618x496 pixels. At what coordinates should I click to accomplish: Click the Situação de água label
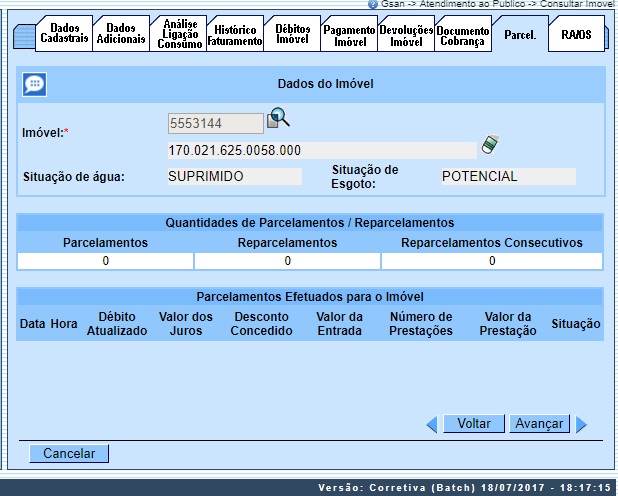pyautogui.click(x=74, y=177)
